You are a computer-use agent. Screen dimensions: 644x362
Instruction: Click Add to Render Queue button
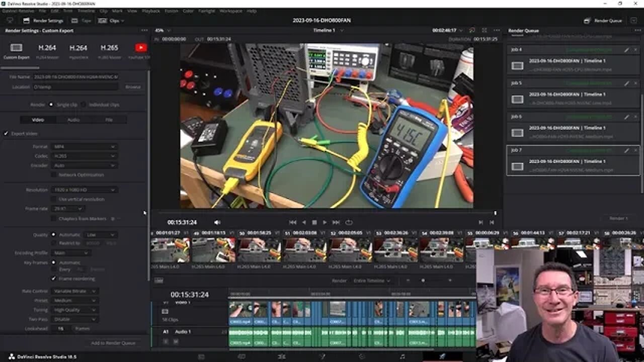click(113, 343)
